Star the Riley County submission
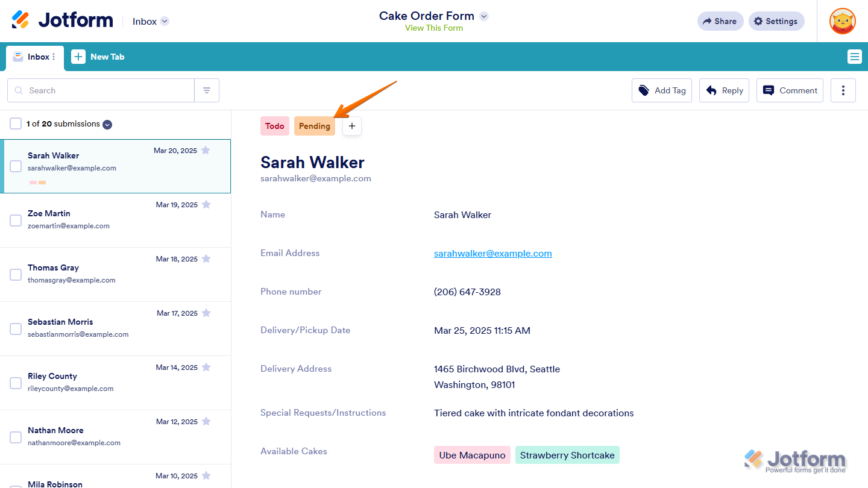Screen dimensions: 868x488 click(x=206, y=367)
